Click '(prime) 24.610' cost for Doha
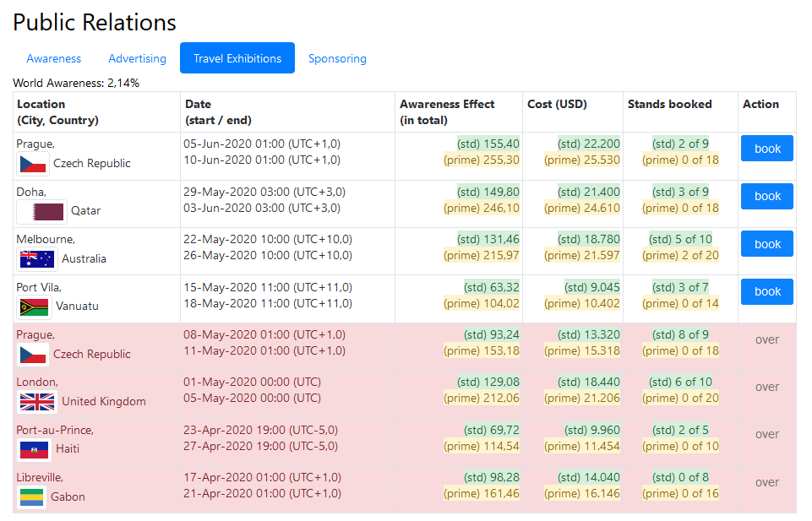Viewport: 812px width, 521px height. 581,208
